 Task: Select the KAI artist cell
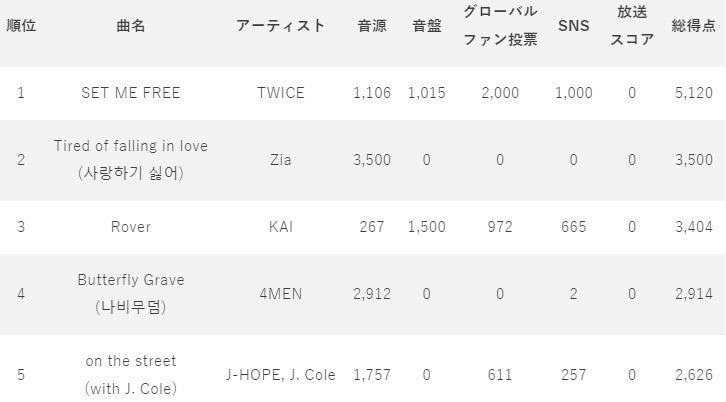click(x=281, y=226)
